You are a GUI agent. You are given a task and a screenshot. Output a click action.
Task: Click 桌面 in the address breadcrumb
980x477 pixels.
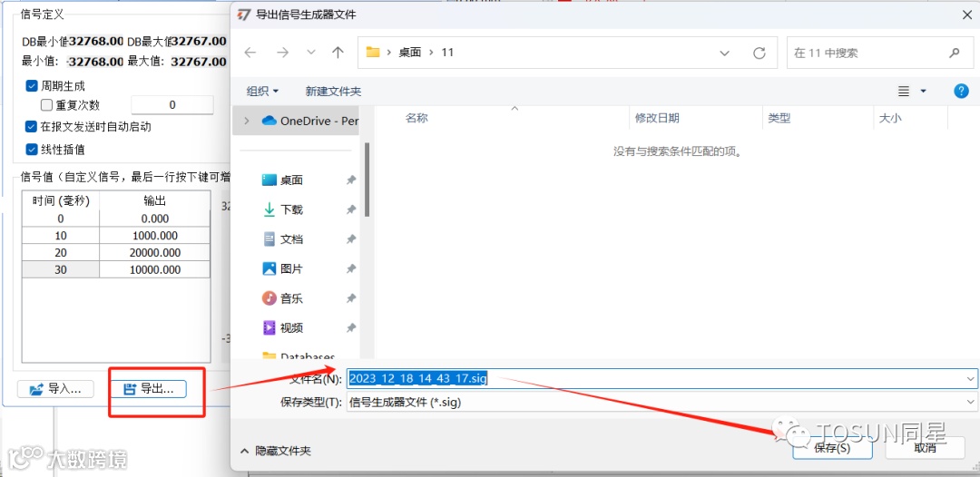pos(408,54)
